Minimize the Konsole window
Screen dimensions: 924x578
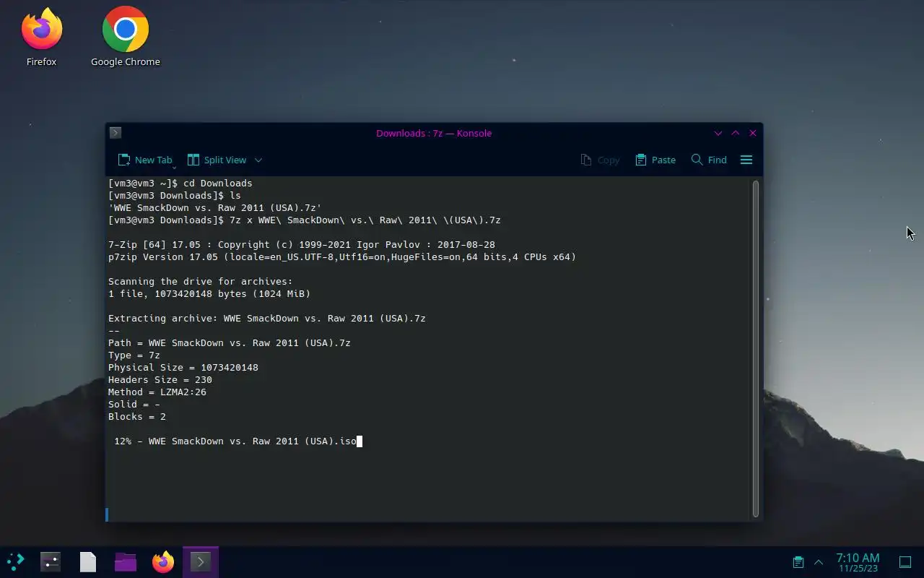click(718, 133)
